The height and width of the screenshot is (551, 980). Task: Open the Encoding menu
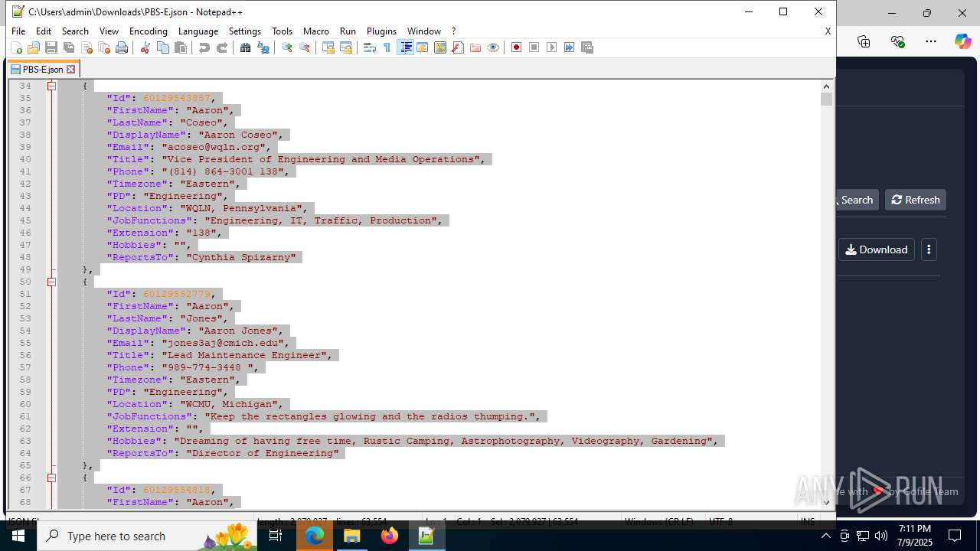(x=149, y=31)
